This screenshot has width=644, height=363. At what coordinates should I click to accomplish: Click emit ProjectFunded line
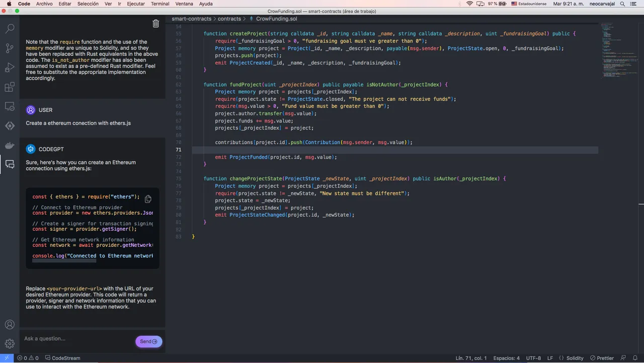[276, 157]
